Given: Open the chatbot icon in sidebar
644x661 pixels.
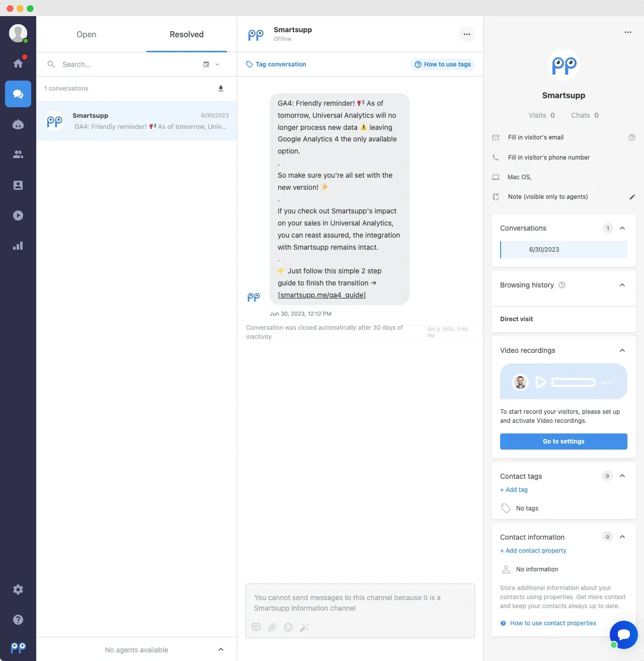Looking at the screenshot, I should tap(18, 124).
